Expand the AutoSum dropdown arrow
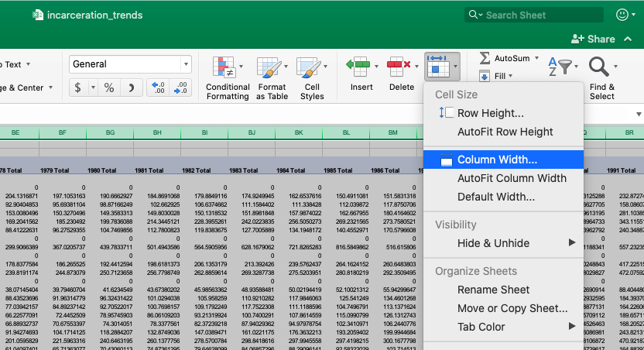Viewport: 644px width, 350px height. tap(537, 58)
